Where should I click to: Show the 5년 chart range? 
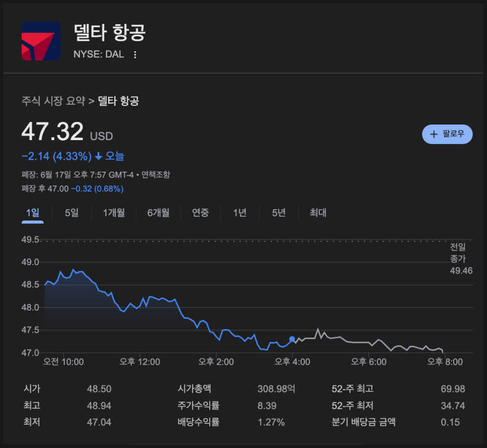[279, 213]
